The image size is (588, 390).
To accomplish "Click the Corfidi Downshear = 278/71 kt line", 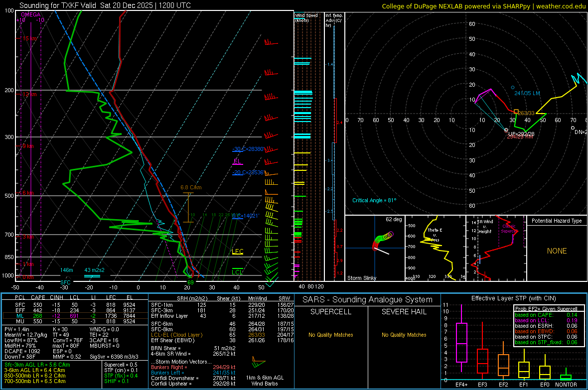I will pos(193,378).
